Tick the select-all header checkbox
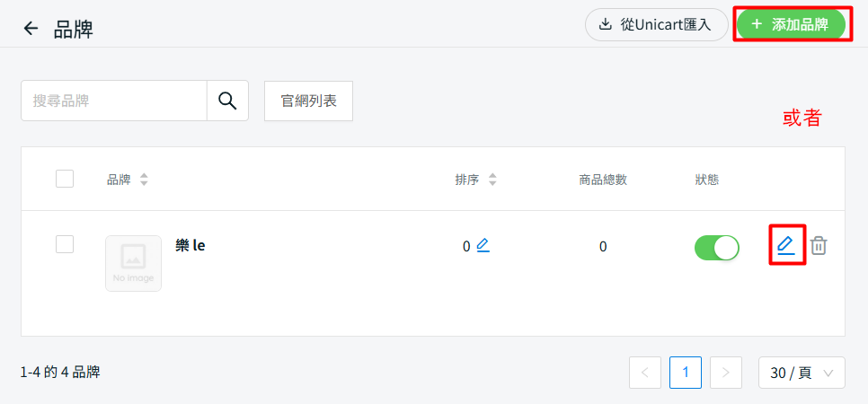 [65, 179]
